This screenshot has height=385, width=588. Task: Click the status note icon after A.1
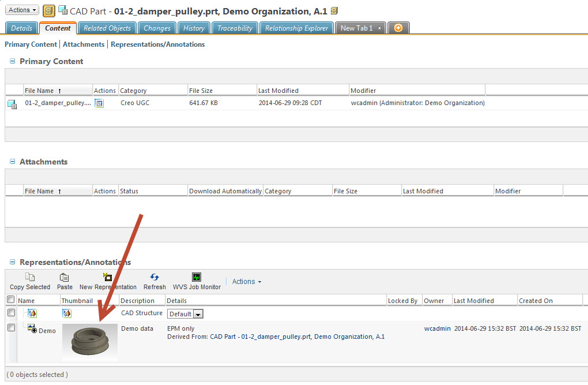pos(334,11)
